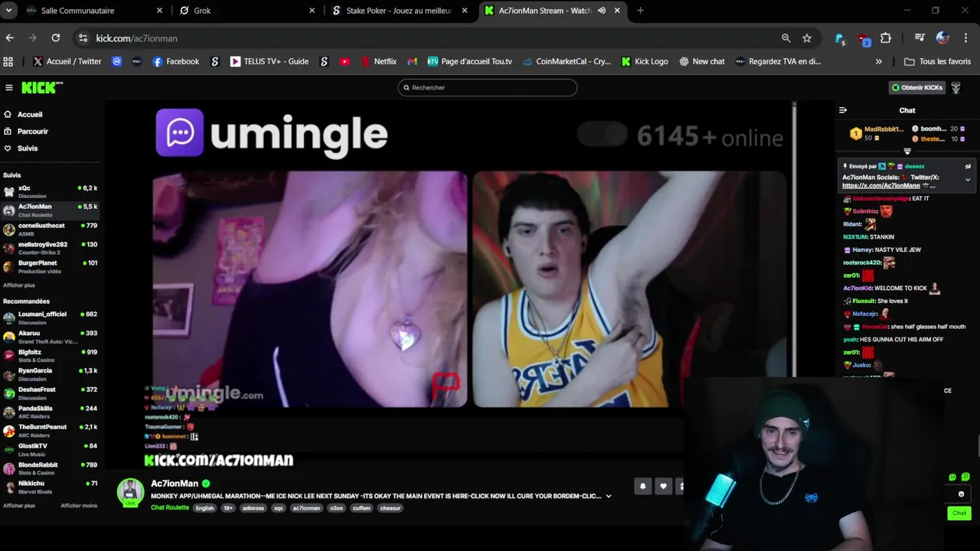Click the notification bell below the stream
Image resolution: width=980 pixels, height=551 pixels.
[x=643, y=486]
